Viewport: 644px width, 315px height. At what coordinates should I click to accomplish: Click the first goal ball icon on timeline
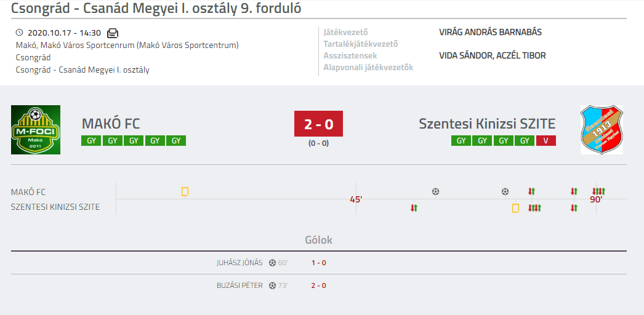(x=435, y=191)
